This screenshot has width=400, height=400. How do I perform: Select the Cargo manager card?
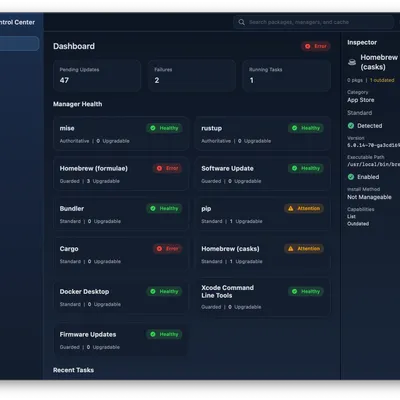[121, 254]
